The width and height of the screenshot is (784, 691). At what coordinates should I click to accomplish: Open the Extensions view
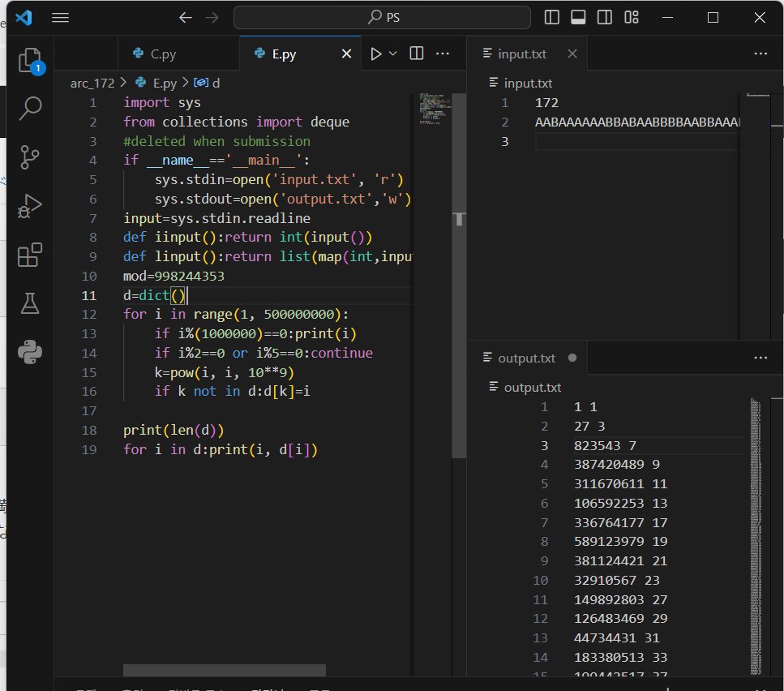[30, 255]
